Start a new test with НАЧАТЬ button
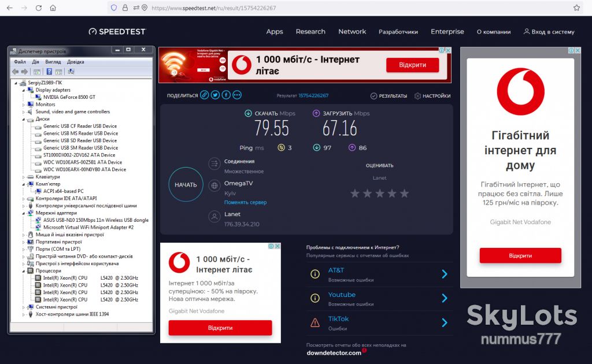 click(x=186, y=184)
